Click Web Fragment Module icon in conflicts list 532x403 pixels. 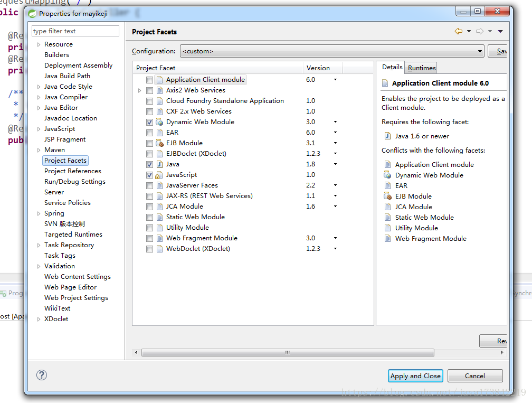tap(387, 238)
